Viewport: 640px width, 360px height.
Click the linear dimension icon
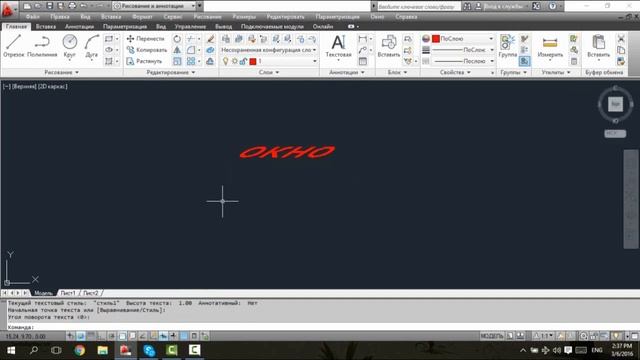(x=362, y=39)
